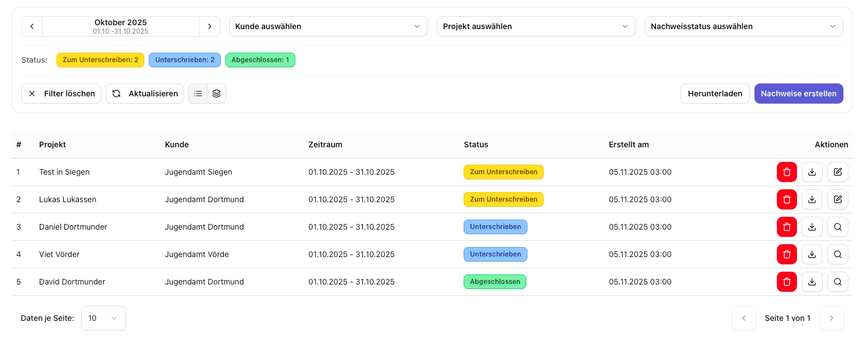868x345 pixels.
Task: Delete the David Dortmunder record
Action: (786, 282)
